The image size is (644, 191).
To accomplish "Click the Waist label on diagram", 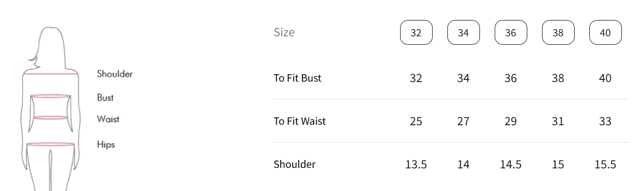I will [x=108, y=119].
